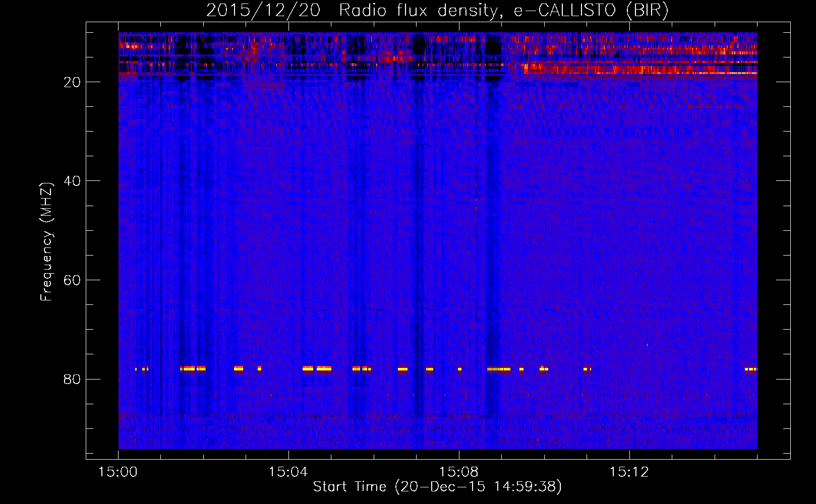The height and width of the screenshot is (504, 816).
Task: Click the '40' frequency tick label
Action: click(72, 181)
